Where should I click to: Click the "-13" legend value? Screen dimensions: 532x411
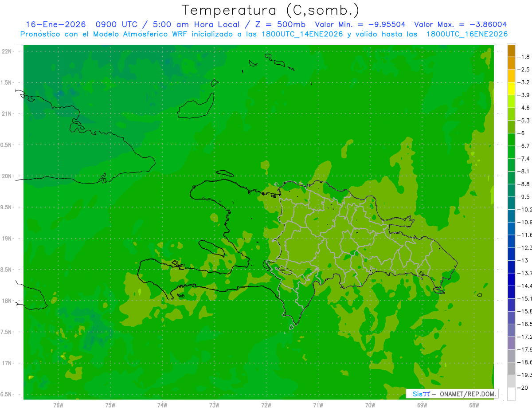[x=523, y=260]
